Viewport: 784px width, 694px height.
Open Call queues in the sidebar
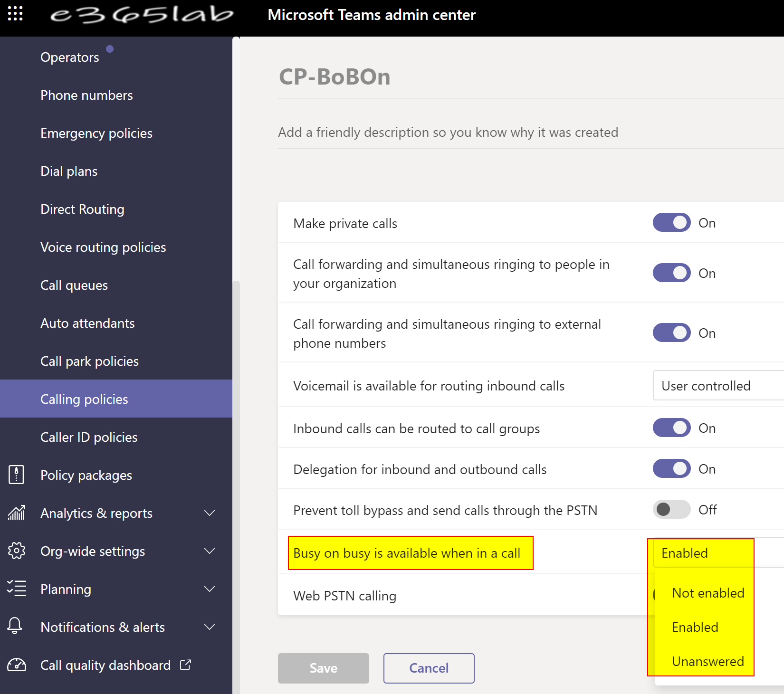pos(74,285)
